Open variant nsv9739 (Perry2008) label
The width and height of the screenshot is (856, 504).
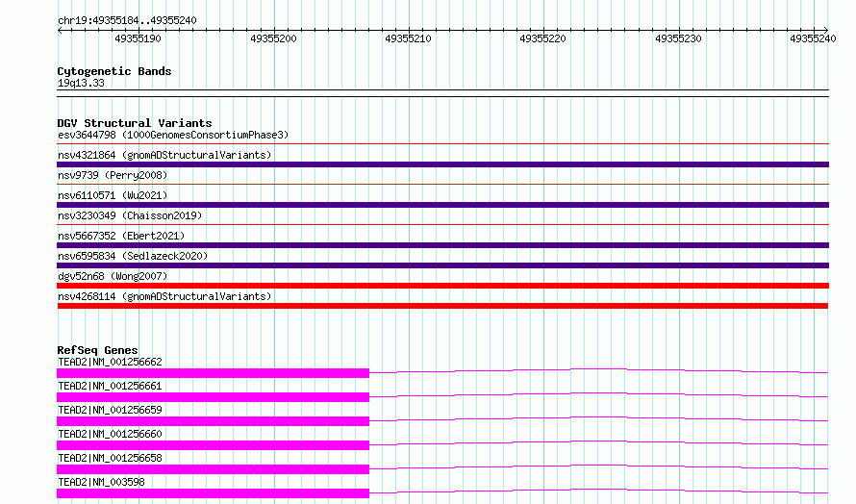pos(113,175)
